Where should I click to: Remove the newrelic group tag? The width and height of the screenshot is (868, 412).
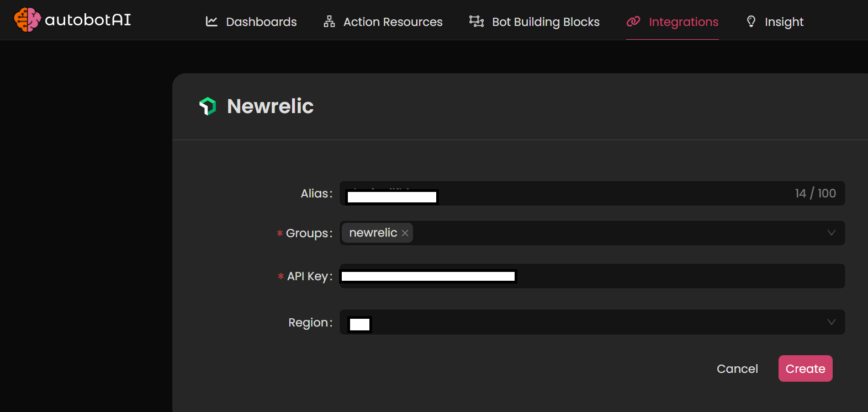coord(405,233)
